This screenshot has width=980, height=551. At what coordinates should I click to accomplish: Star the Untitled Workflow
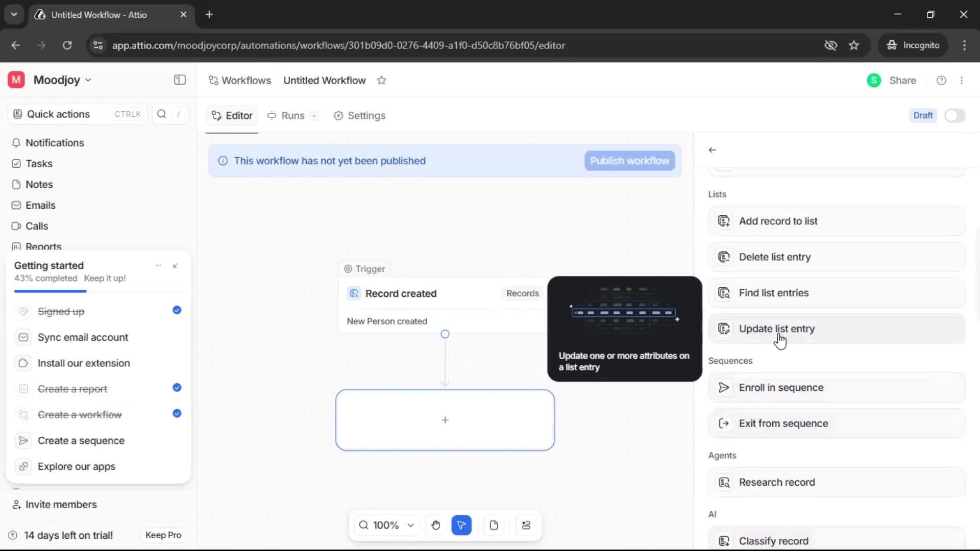coord(382,80)
